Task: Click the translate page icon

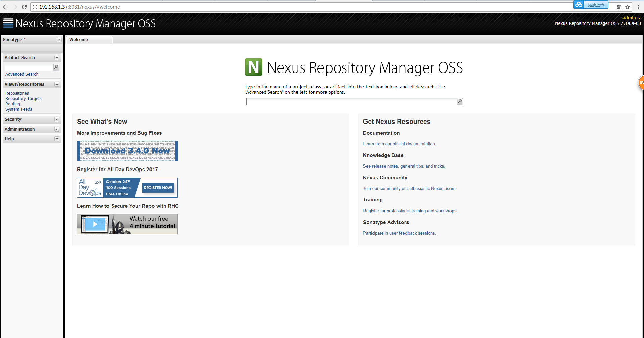Action: point(619,7)
